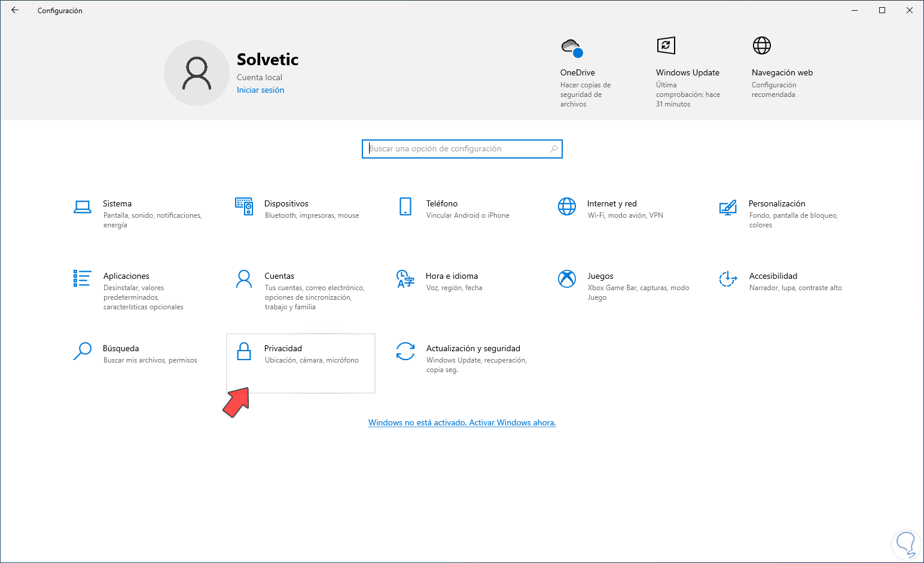The height and width of the screenshot is (563, 924).
Task: Open the Dispositivos settings title
Action: (286, 204)
